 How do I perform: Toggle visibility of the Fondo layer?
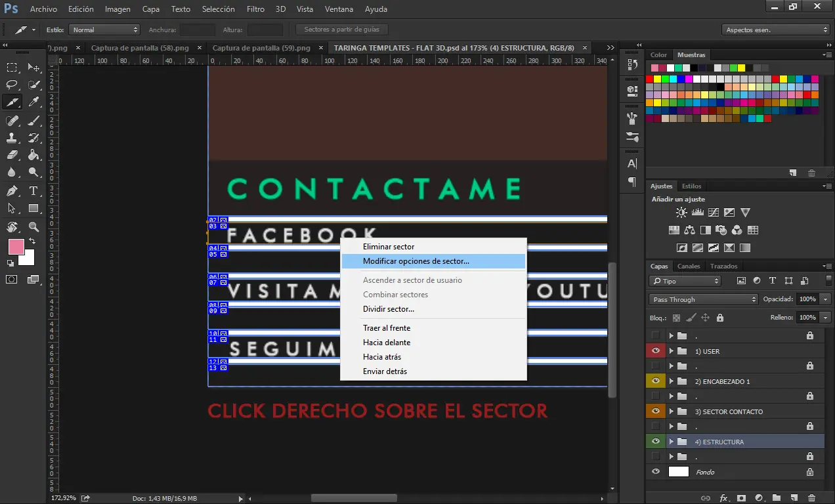click(655, 472)
